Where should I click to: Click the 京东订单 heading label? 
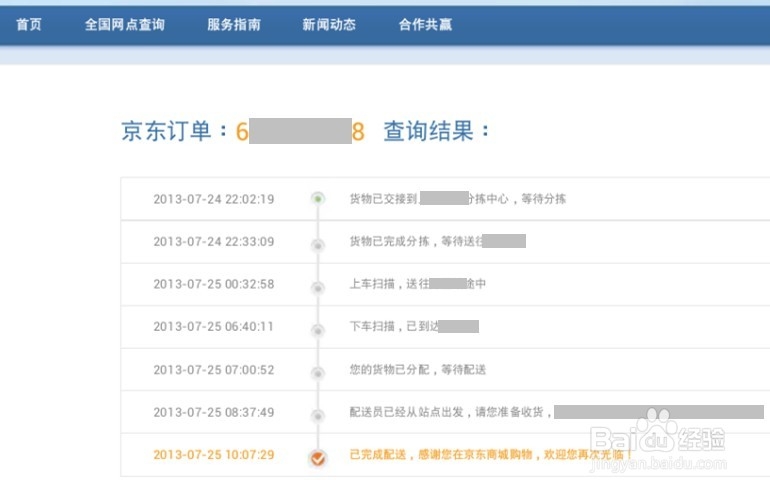pos(166,131)
